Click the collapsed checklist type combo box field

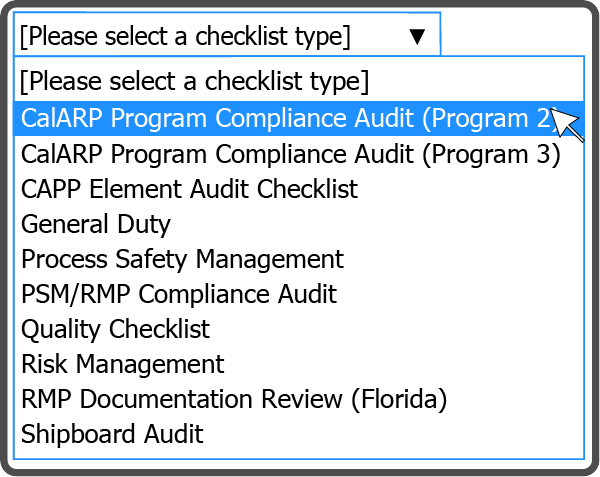(227, 34)
